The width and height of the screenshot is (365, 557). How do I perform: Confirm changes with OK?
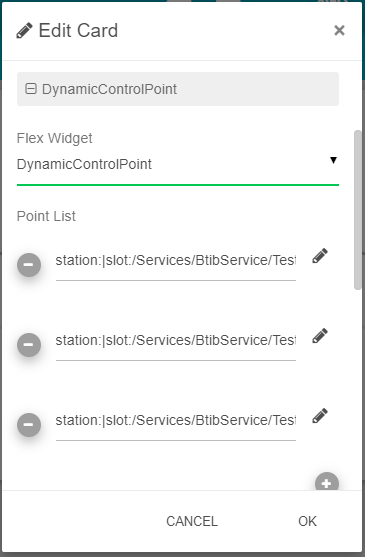307,521
